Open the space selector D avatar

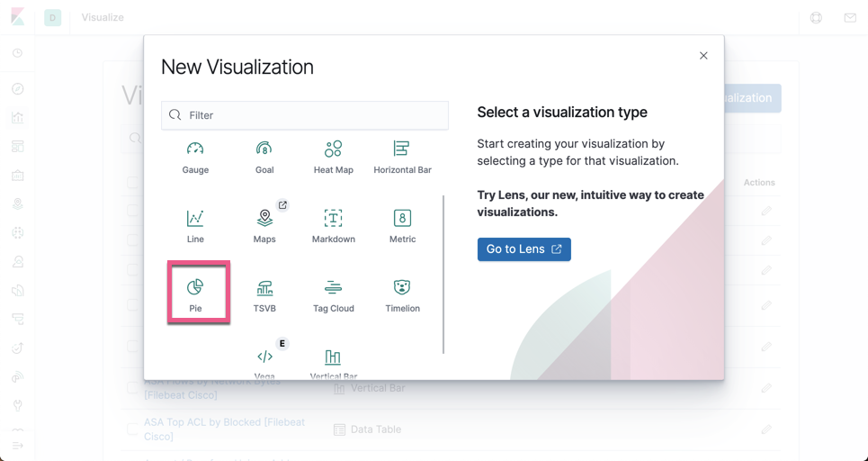click(x=52, y=18)
